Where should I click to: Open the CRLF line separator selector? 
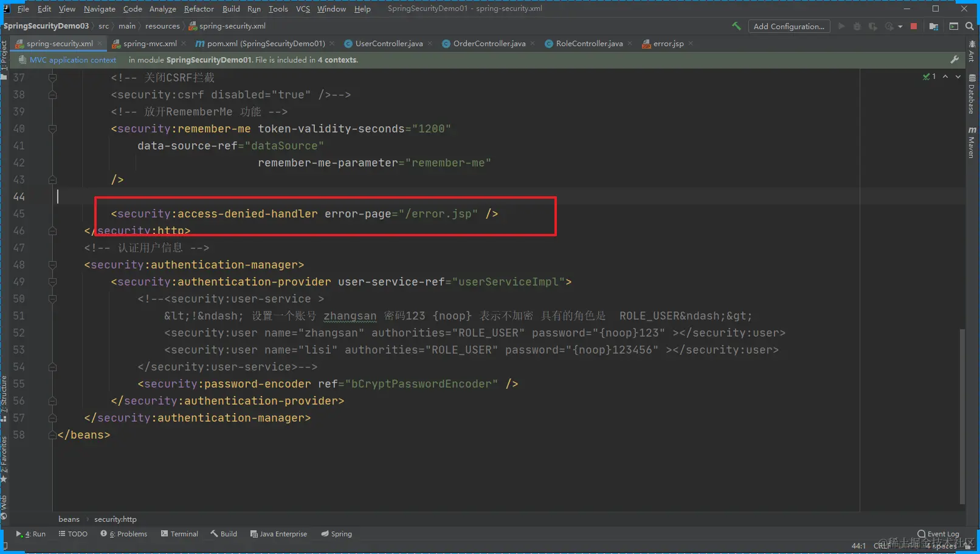(x=882, y=545)
